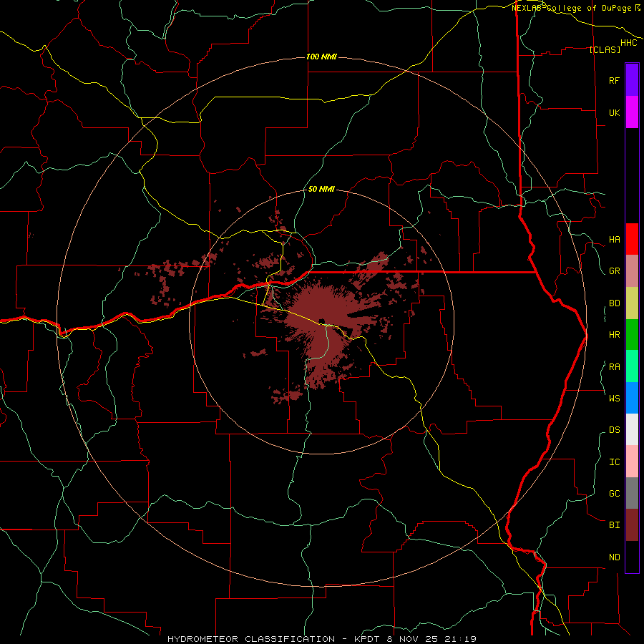Click the RF legend label
Screen dimensions: 644x644
[614, 80]
